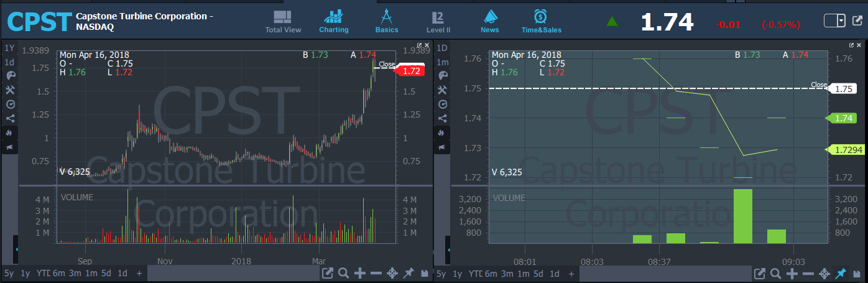Image resolution: width=868 pixels, height=283 pixels.
Task: Select 1d range on right chart
Action: 555,274
